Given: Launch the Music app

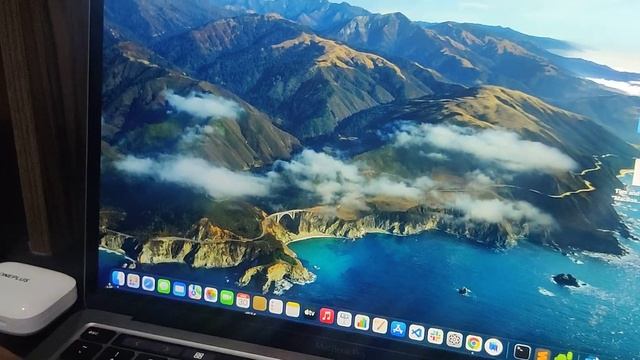Looking at the screenshot, I should (327, 316).
